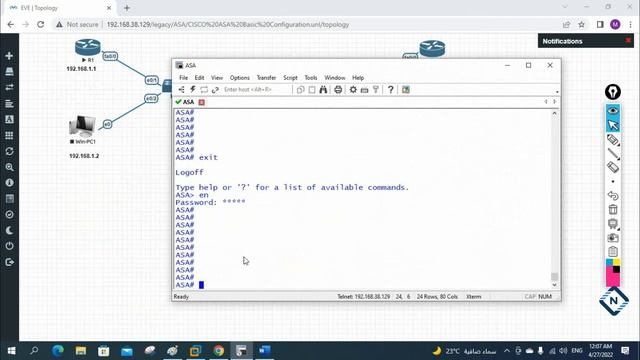Open the Tools menu

tap(311, 78)
